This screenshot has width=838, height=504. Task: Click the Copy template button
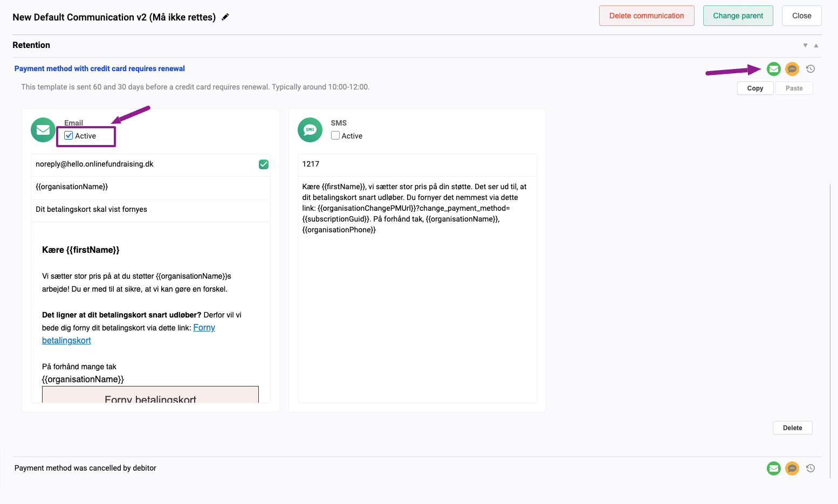(755, 88)
